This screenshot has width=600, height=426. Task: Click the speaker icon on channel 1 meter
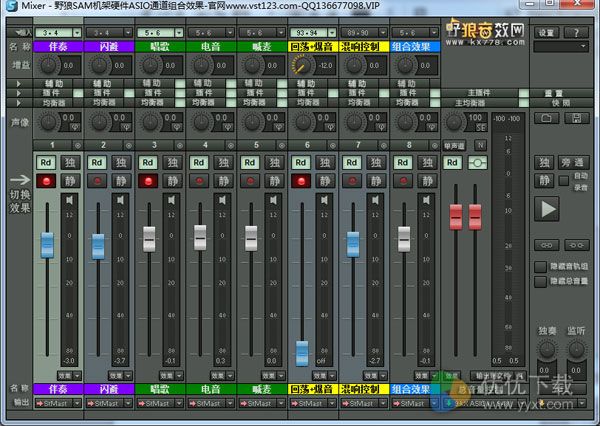(69, 200)
